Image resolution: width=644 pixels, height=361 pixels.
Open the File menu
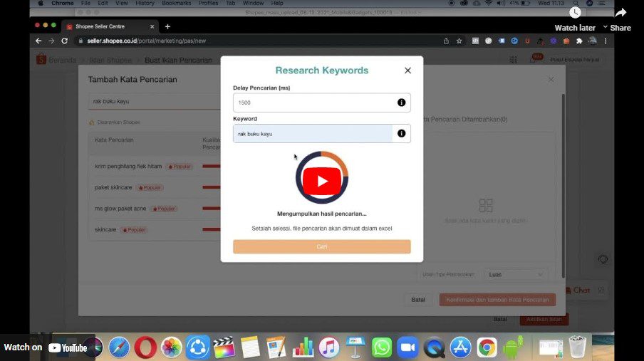85,4
